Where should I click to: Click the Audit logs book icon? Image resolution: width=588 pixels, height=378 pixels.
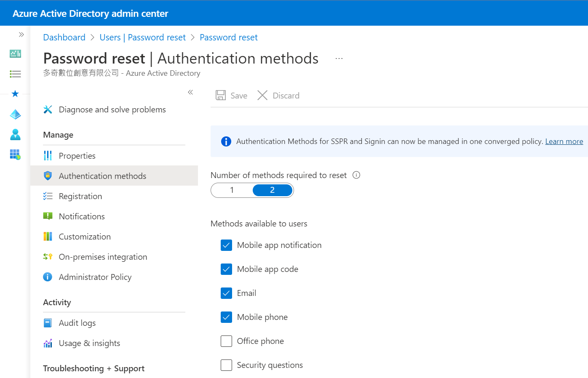pos(48,323)
